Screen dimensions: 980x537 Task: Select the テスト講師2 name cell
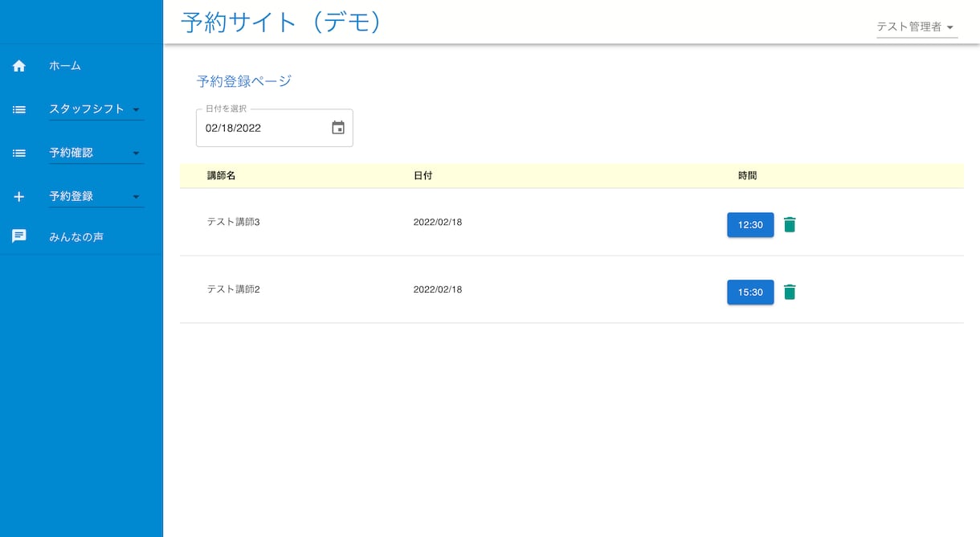tap(234, 289)
